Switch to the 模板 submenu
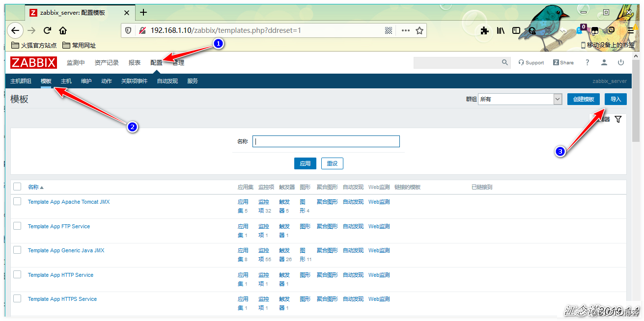 [46, 81]
